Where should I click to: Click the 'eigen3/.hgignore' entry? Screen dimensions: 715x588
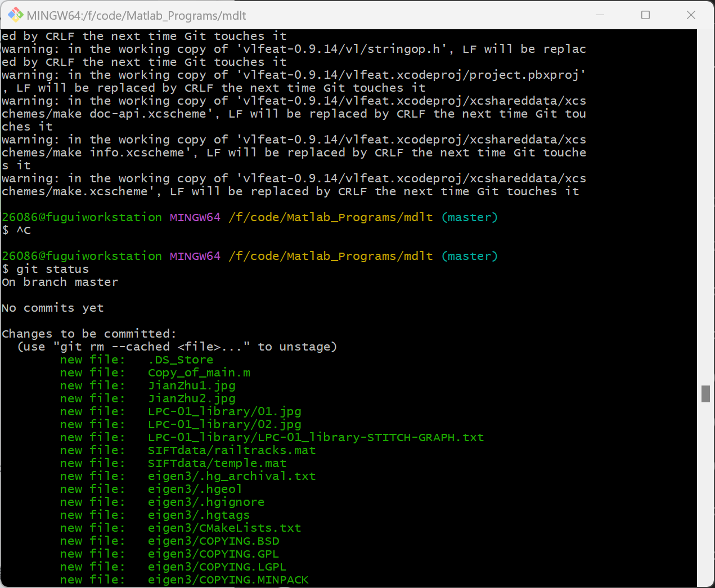206,502
